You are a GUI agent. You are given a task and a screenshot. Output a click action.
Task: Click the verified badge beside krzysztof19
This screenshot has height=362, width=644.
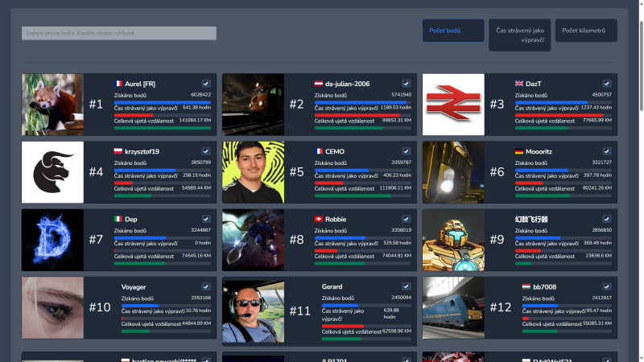[x=206, y=151]
